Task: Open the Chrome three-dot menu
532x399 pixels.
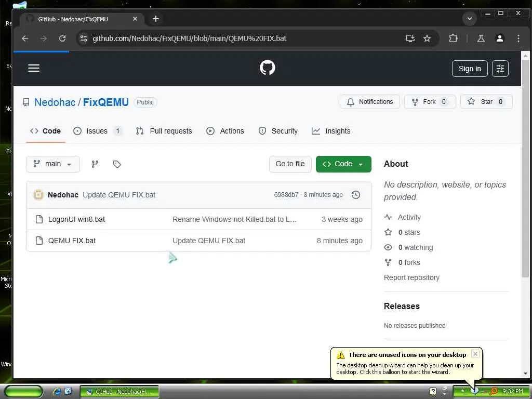Action: pyautogui.click(x=518, y=38)
